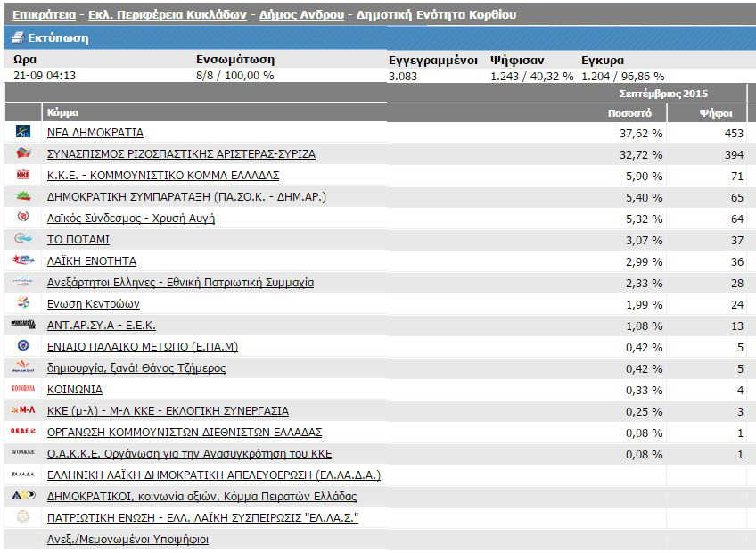The height and width of the screenshot is (553, 756).
Task: Open the Επικράτεια breadcrumb link
Action: pos(45,15)
